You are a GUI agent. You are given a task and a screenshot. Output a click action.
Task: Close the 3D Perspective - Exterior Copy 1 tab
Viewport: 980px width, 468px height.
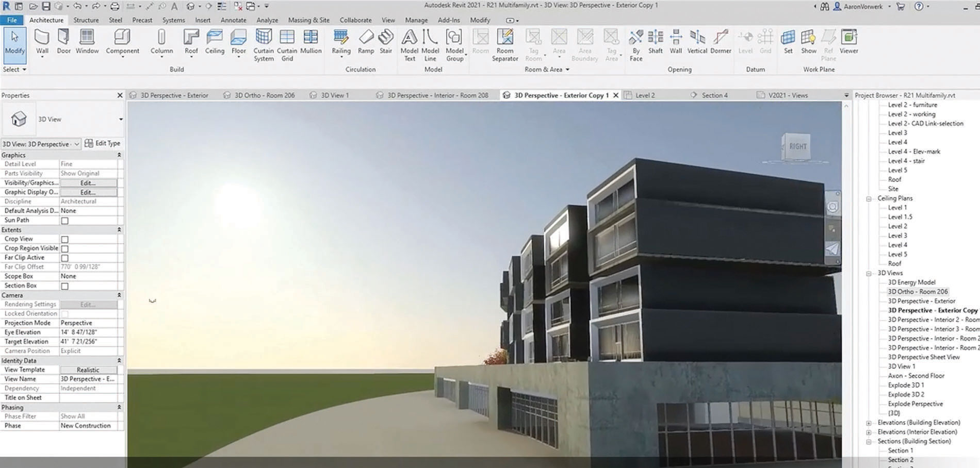pos(615,95)
